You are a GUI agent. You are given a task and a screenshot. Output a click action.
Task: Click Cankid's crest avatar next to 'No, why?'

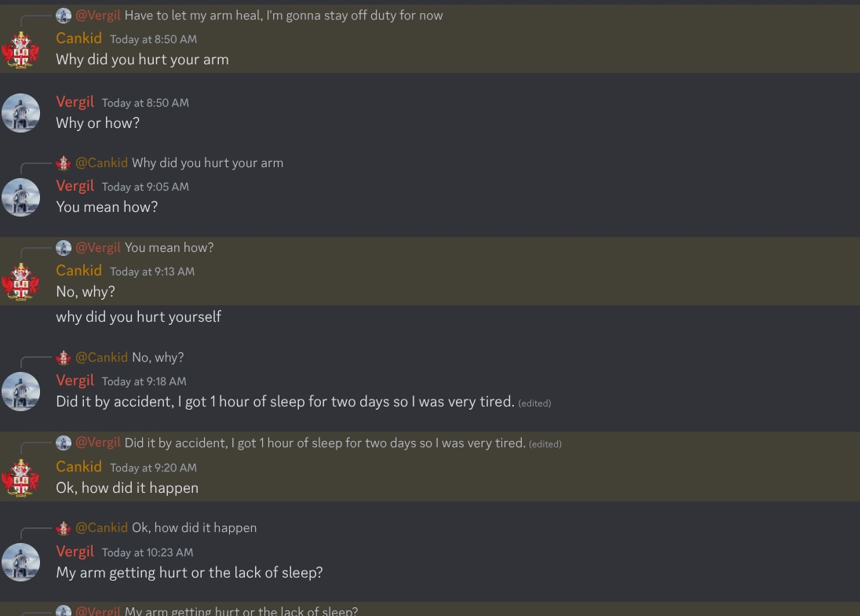(x=21, y=281)
